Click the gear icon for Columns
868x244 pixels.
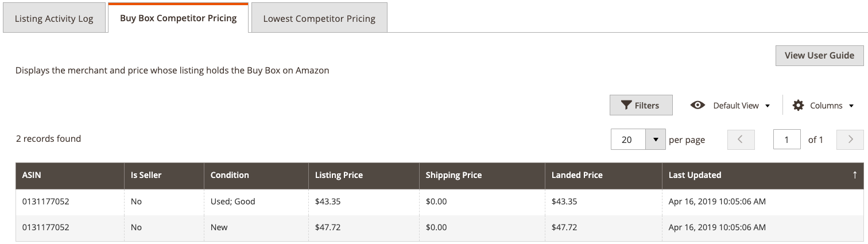[798, 105]
